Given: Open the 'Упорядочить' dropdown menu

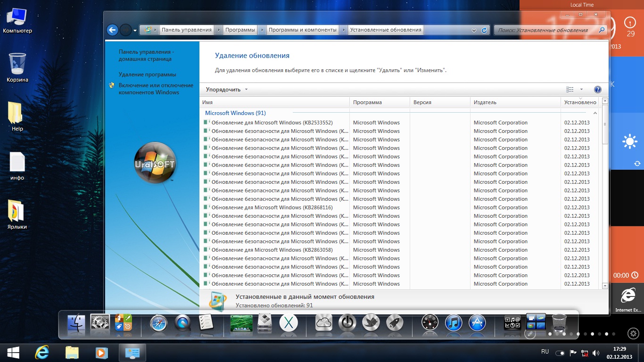Looking at the screenshot, I should click(227, 90).
